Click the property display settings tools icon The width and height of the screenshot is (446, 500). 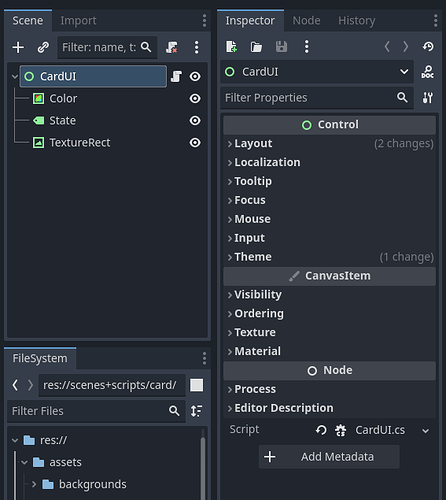(428, 98)
